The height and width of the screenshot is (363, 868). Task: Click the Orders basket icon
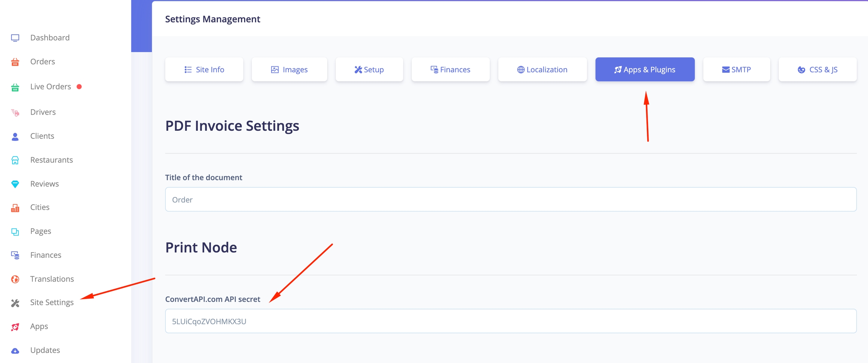pyautogui.click(x=15, y=62)
